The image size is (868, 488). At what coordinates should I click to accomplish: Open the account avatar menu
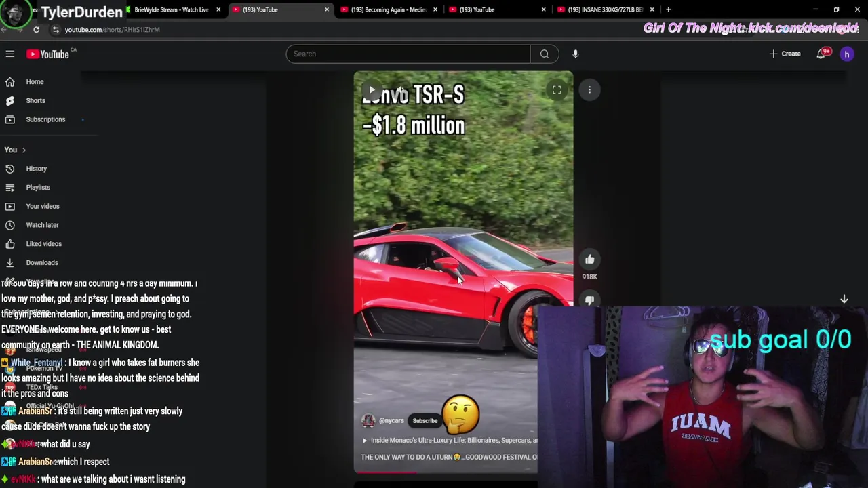point(847,54)
